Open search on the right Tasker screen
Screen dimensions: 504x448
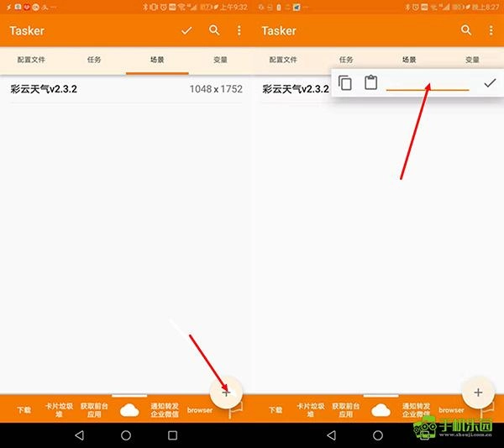[466, 31]
